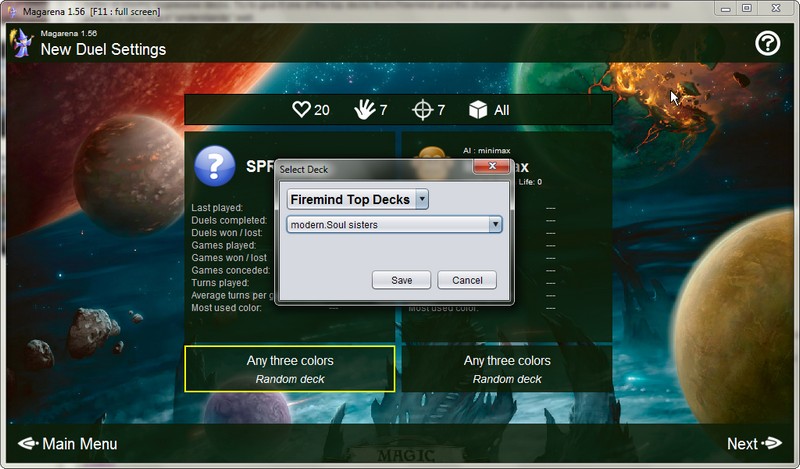The image size is (800, 469).
Task: Cancel the Select Deck dialog
Action: (x=467, y=280)
